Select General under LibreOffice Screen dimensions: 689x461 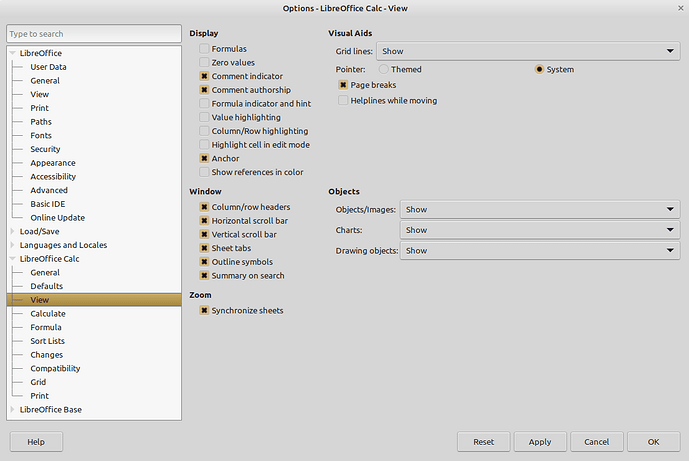45,80
